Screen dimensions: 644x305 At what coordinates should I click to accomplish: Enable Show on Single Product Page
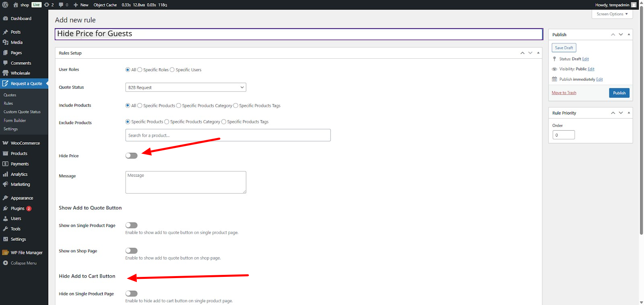tap(132, 225)
